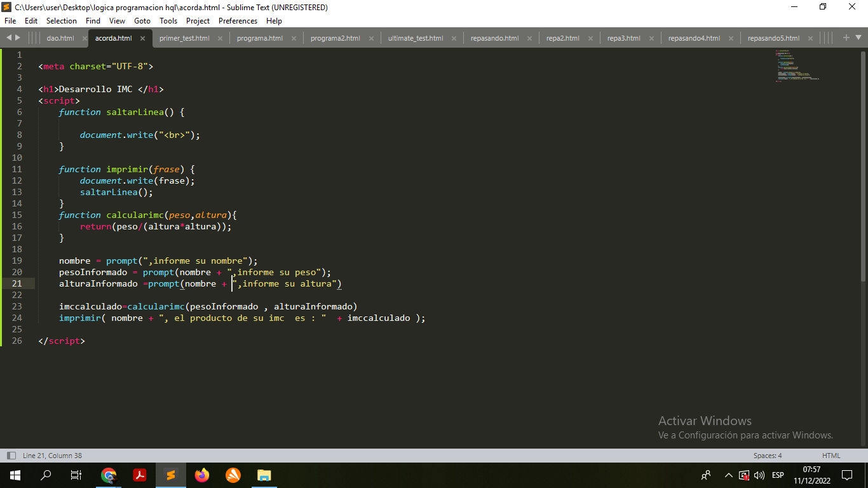Go to previous tab with left arrow
The image size is (868, 488).
pos(9,38)
